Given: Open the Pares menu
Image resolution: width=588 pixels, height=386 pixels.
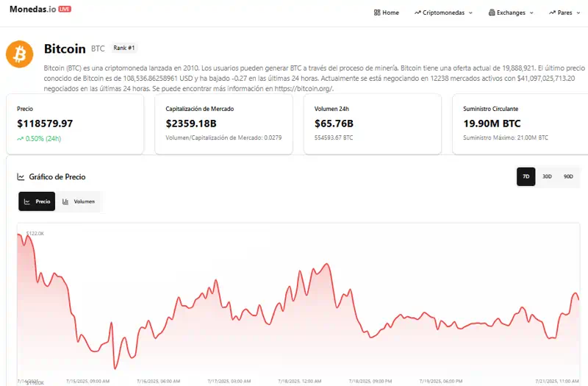Looking at the screenshot, I should click(x=564, y=12).
